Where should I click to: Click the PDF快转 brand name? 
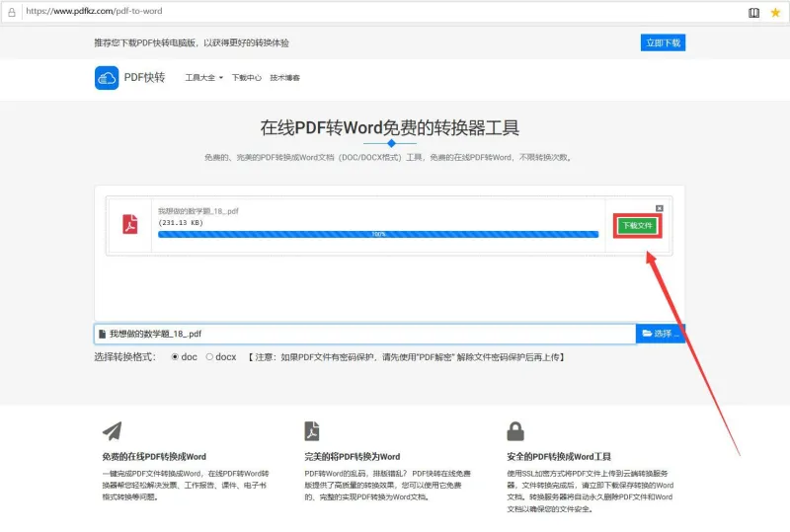144,78
